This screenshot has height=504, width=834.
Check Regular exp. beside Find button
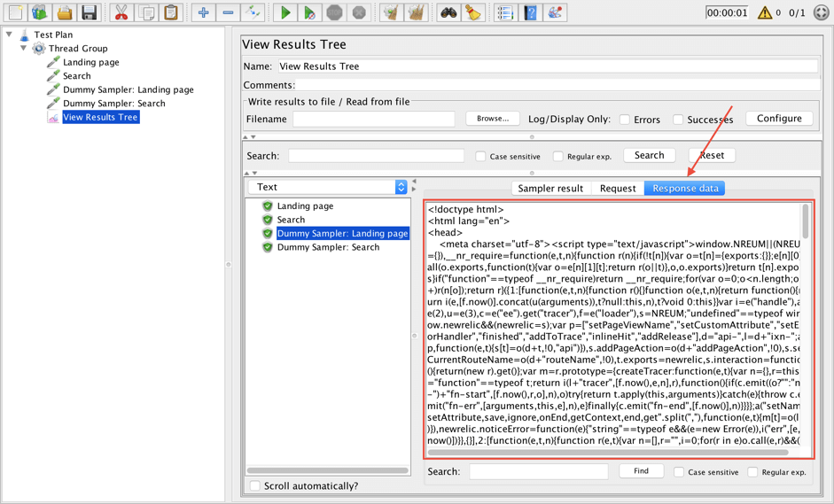tap(752, 472)
